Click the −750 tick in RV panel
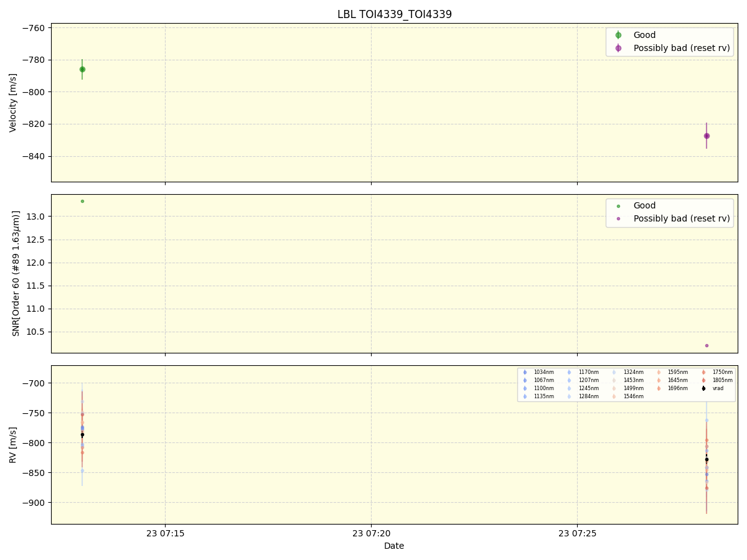Viewport: 747px width, 560px height. point(32,413)
